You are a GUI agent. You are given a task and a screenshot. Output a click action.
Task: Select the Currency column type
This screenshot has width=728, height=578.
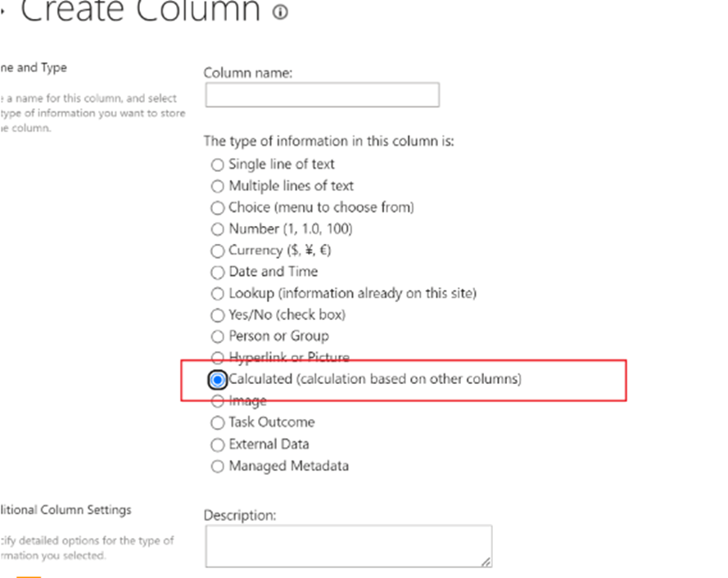[x=217, y=251]
